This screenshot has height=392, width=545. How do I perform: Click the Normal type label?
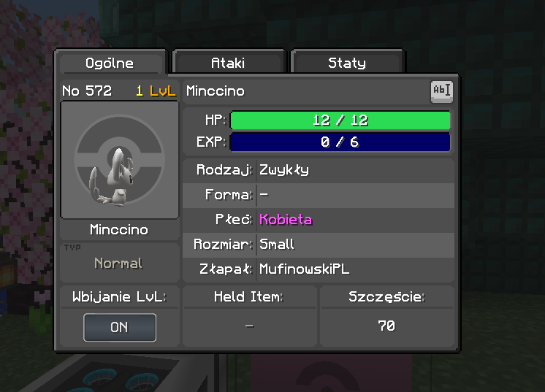tap(118, 264)
